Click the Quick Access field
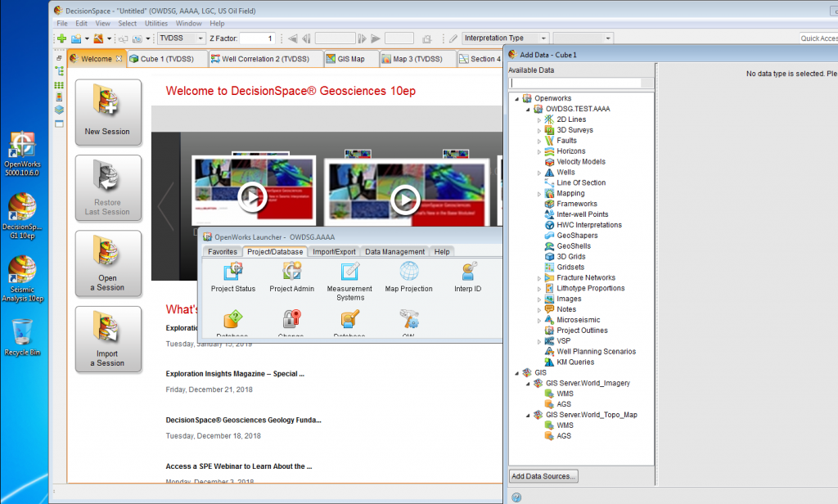Screen dimensions: 838x504 (818, 38)
